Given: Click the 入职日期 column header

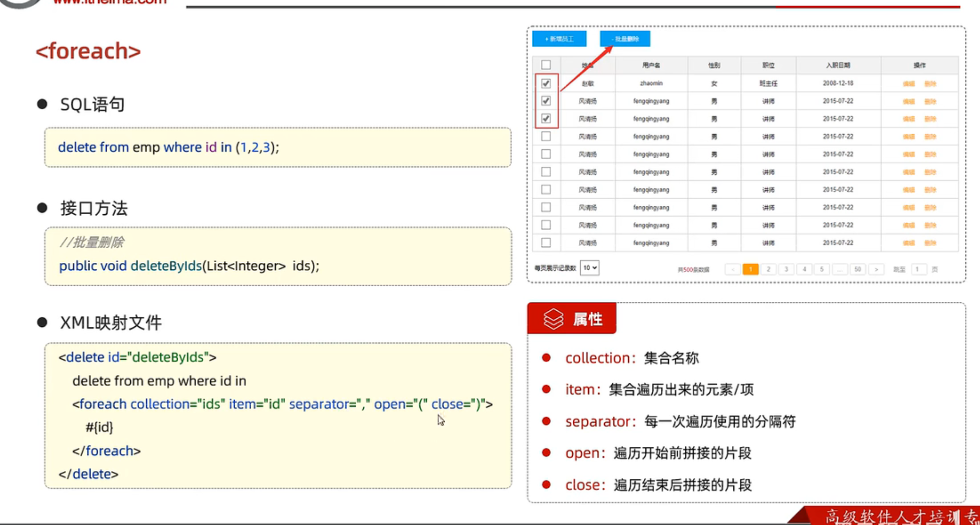Looking at the screenshot, I should [838, 65].
